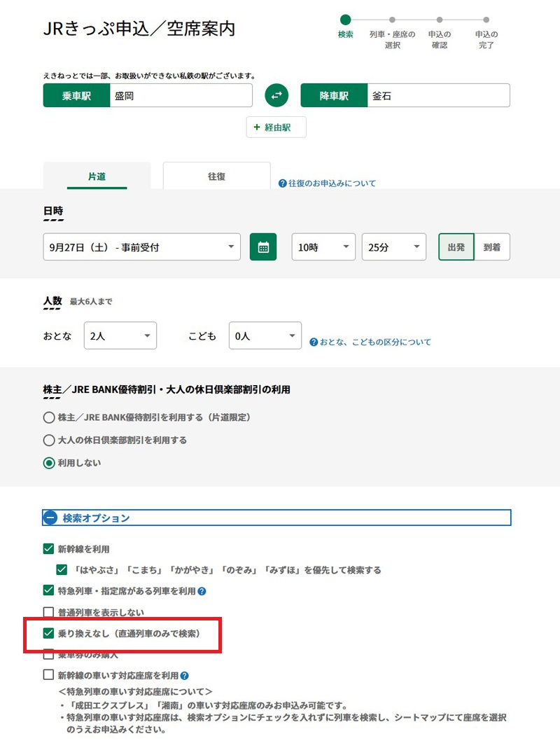Image resolution: width=560 pixels, height=750 pixels.
Task: Uncheck the 新幹線を利用 checkbox
Action: coord(48,549)
